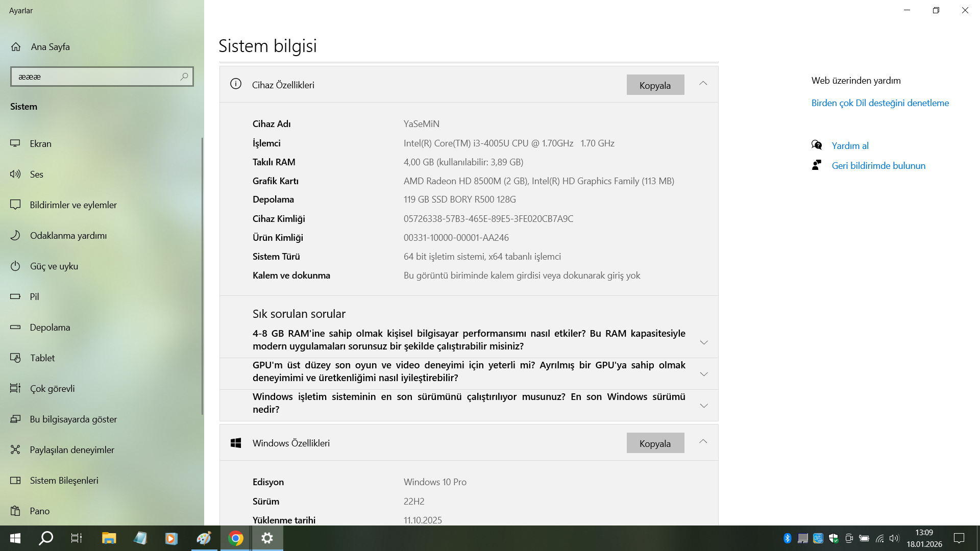Viewport: 980px width, 551px height.
Task: Click the Cihaz Kimliği value starting 05726338
Action: tap(488, 219)
